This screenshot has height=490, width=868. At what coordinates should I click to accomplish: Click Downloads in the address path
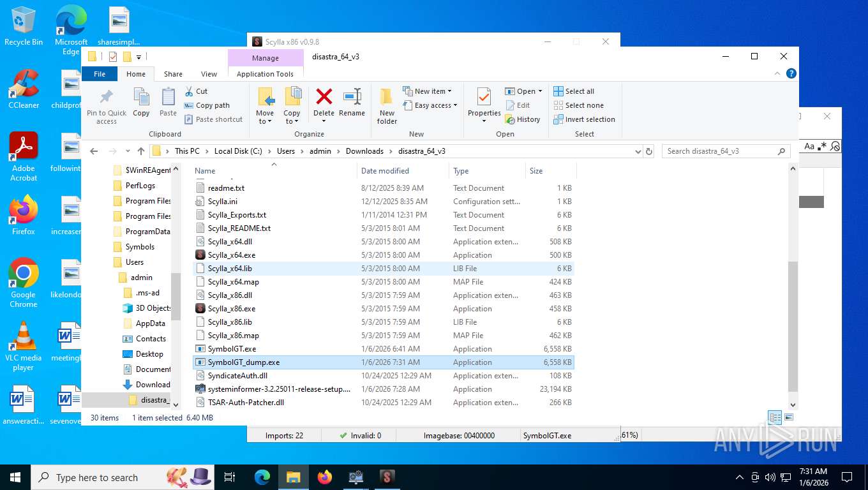coord(364,151)
